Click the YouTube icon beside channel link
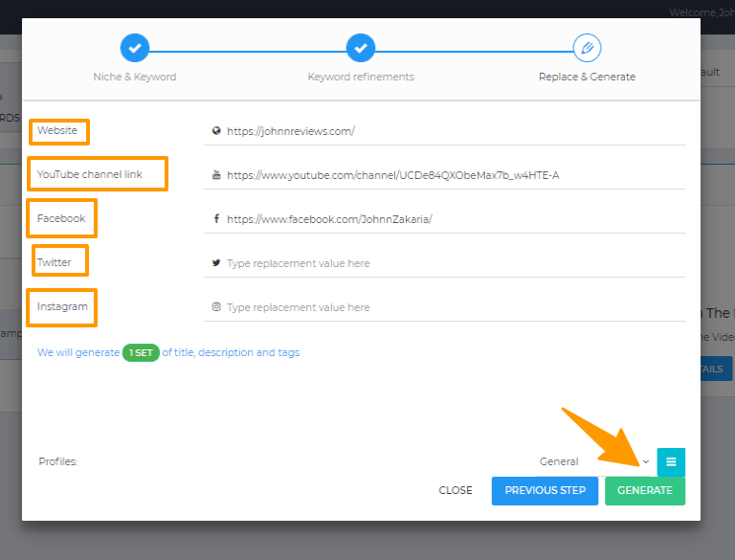Screen dimensions: 735x560 tap(216, 175)
